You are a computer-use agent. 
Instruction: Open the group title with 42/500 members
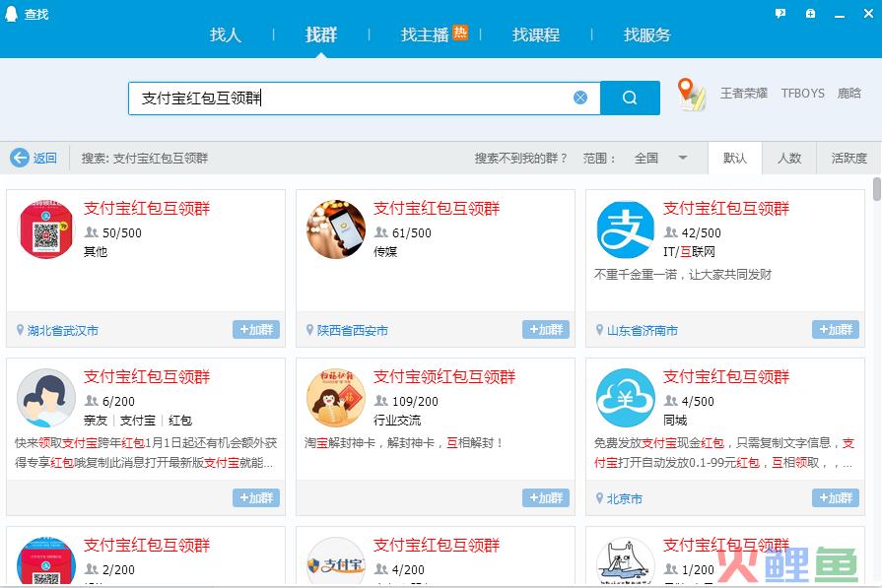coord(726,209)
